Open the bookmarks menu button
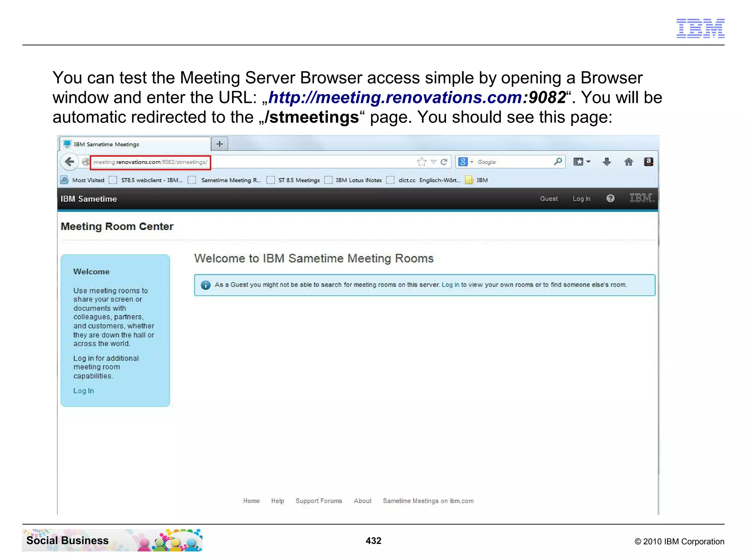Viewport: 747px width, 560px height. pyautogui.click(x=582, y=162)
